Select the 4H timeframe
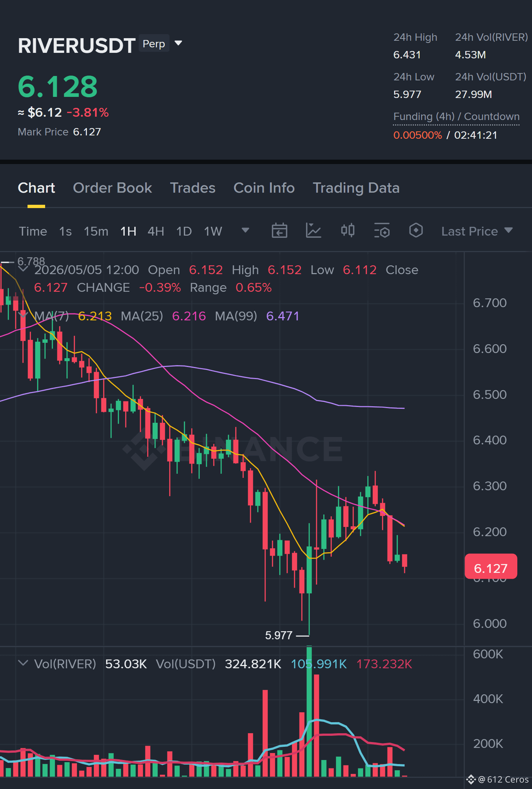 coord(156,231)
